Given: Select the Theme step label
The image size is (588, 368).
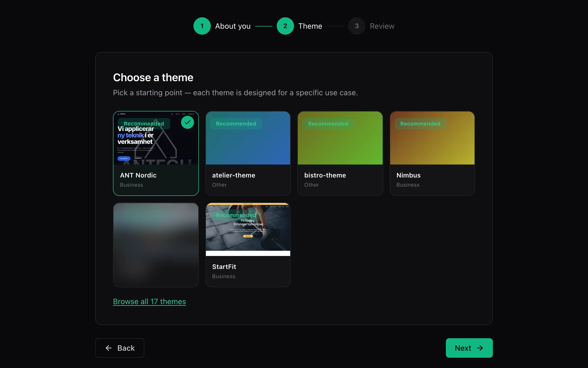Looking at the screenshot, I should (310, 26).
